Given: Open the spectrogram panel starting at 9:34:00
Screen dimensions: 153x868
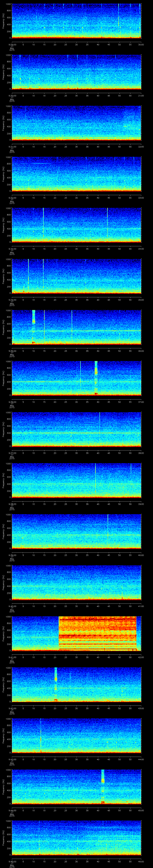Looking at the screenshot, I should (77, 276).
